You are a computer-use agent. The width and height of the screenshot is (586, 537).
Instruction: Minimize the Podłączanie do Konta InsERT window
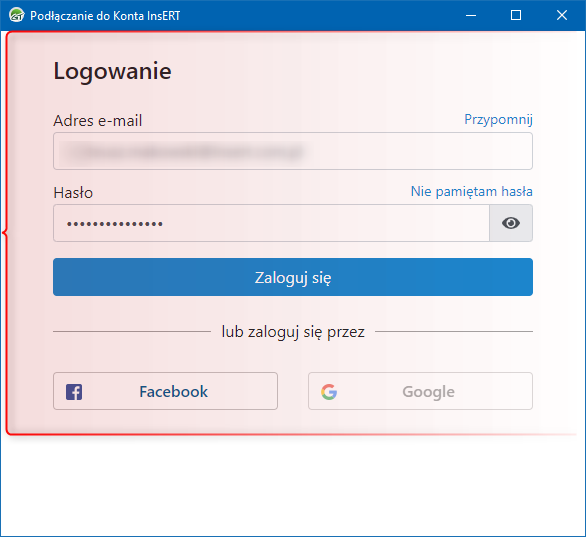tap(471, 15)
